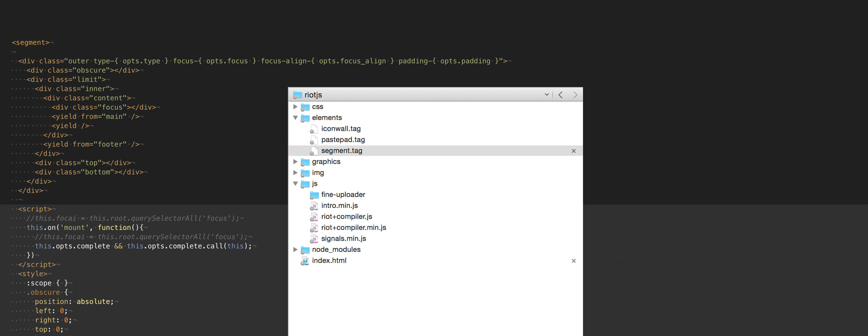Image resolution: width=868 pixels, height=336 pixels.
Task: Click the fine-uploader folder icon
Action: (x=314, y=195)
